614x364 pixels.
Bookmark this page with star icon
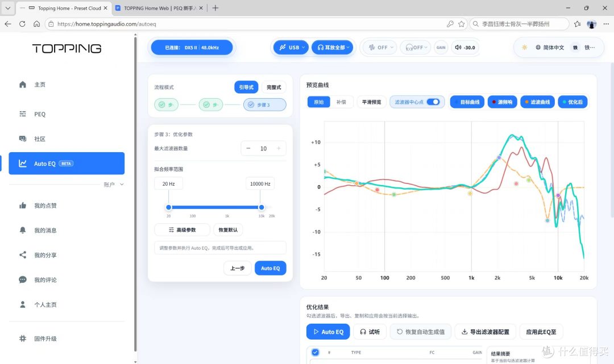(462, 24)
